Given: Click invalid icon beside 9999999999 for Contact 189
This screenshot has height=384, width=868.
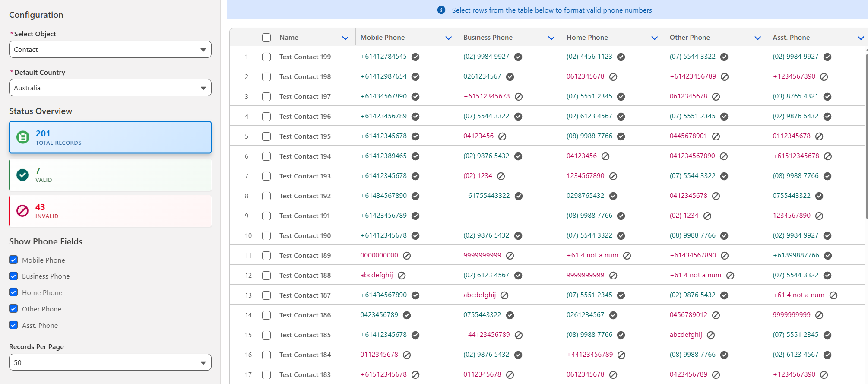Looking at the screenshot, I should (510, 256).
